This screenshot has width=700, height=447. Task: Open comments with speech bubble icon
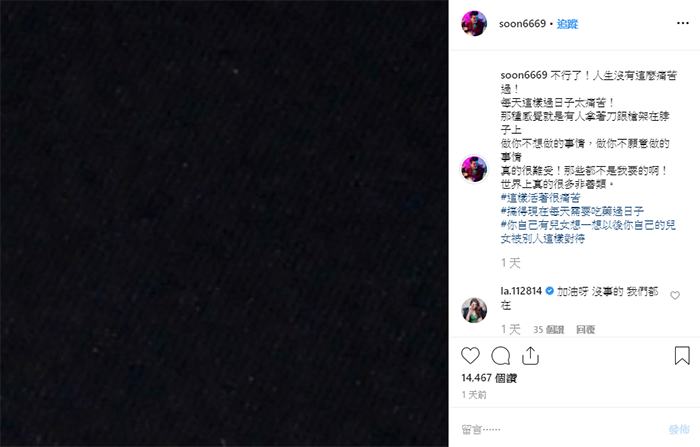pyautogui.click(x=500, y=356)
